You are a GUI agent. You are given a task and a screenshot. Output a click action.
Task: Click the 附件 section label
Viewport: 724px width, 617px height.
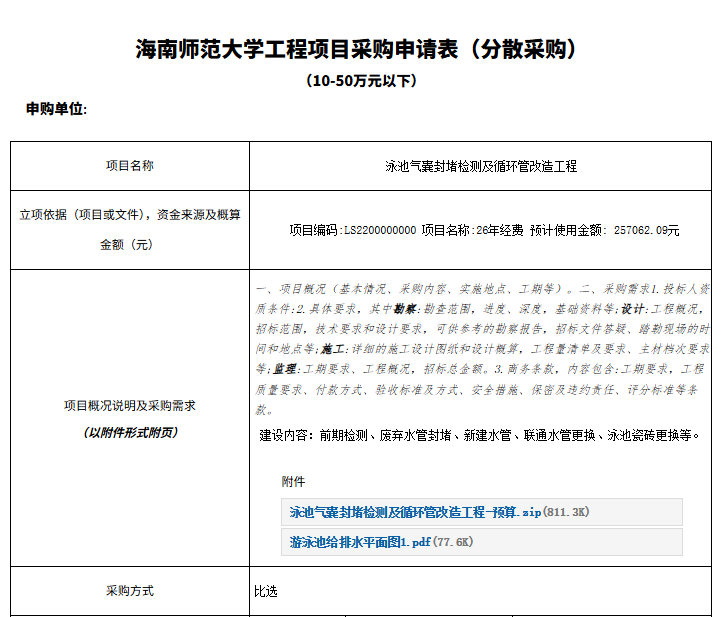click(293, 481)
